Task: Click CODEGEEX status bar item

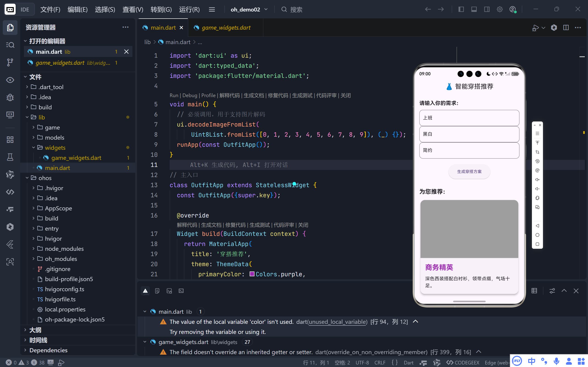Action: click(x=463, y=362)
